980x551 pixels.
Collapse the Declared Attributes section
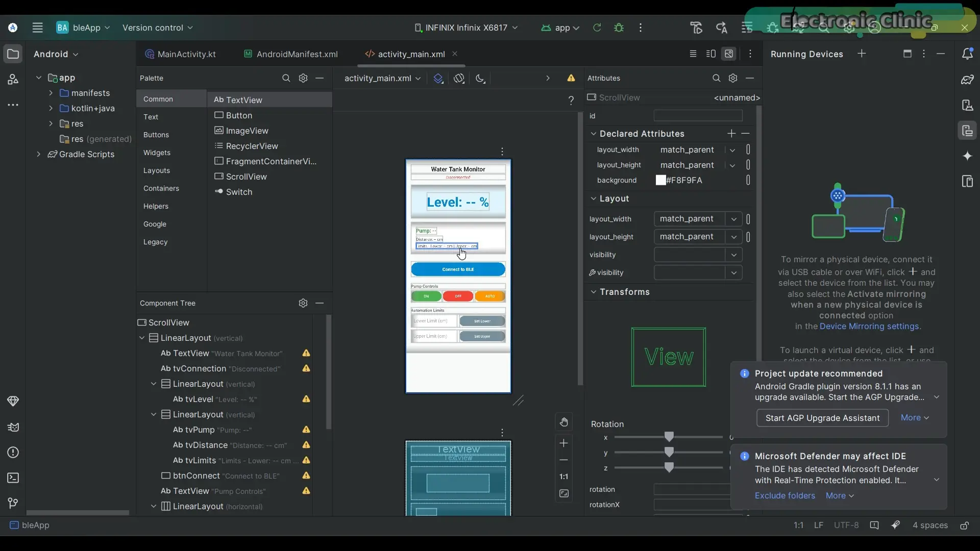point(593,134)
